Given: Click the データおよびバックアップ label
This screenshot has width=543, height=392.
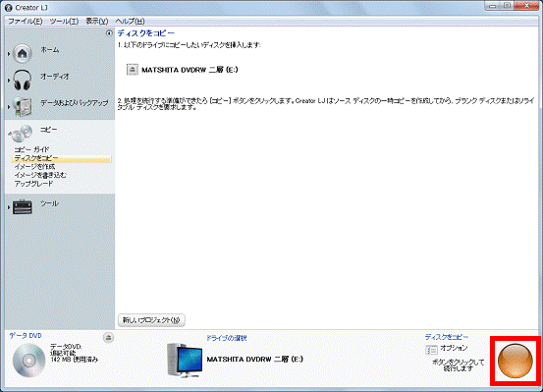Looking at the screenshot, I should click(x=75, y=103).
